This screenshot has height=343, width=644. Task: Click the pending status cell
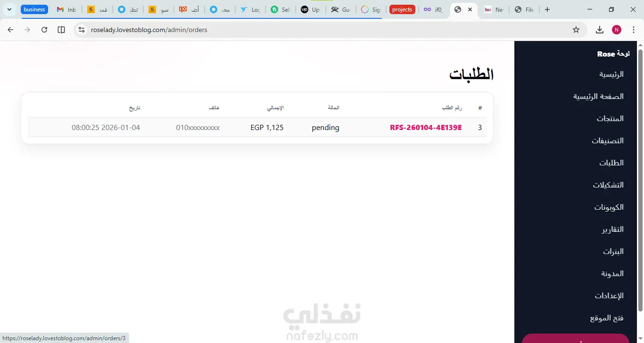pyautogui.click(x=325, y=128)
